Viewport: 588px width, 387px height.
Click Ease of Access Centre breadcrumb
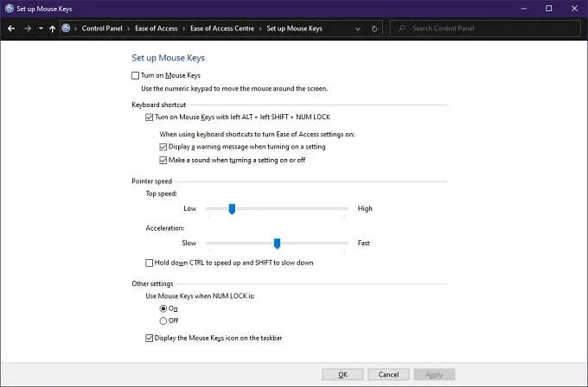(x=220, y=29)
